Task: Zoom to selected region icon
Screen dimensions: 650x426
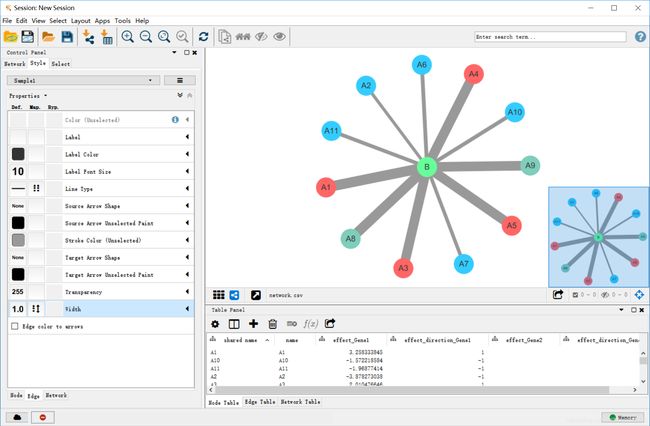Action: coord(182,36)
